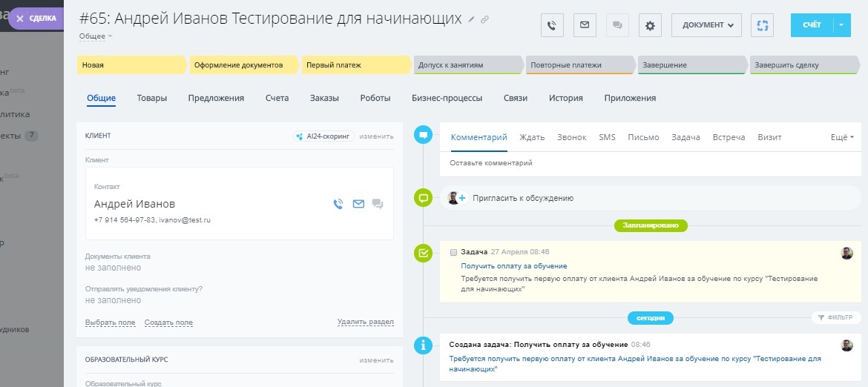Switch to the Товары tab
The image size is (868, 387).
[152, 98]
